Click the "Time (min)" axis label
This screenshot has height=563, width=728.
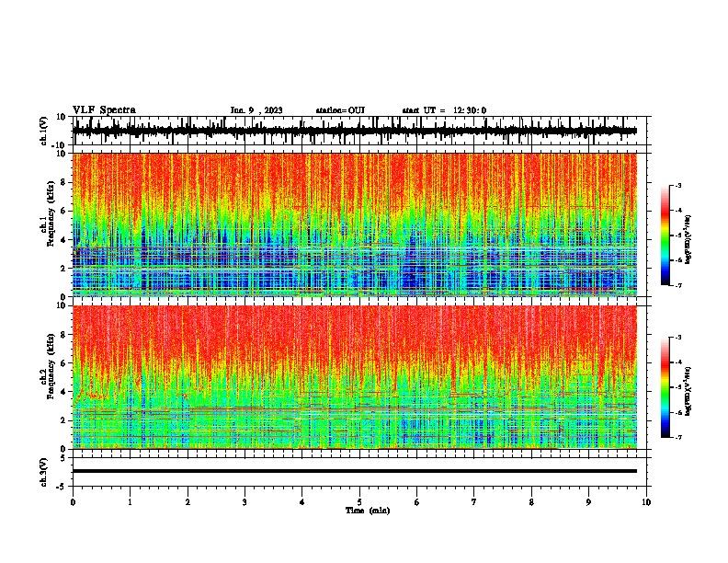tap(368, 511)
